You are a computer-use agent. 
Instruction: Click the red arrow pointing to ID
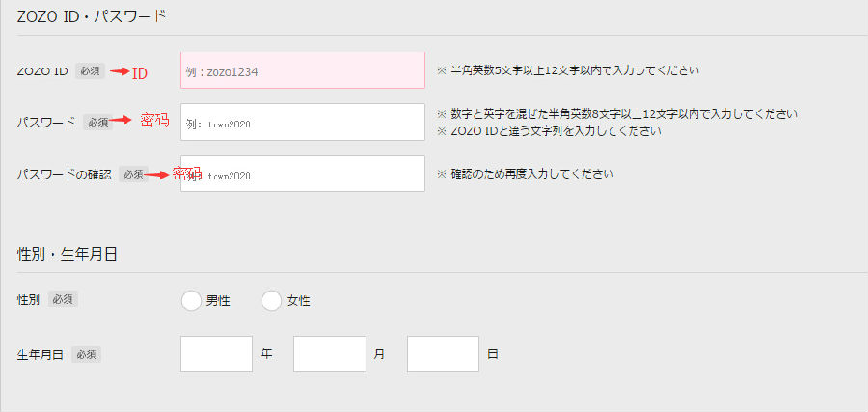pyautogui.click(x=120, y=71)
